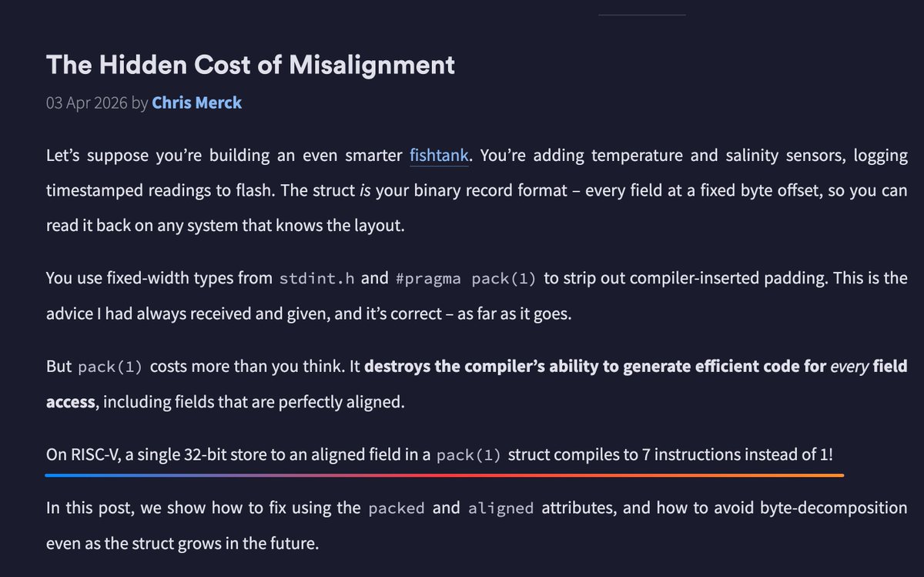Open author Chris Merck's page

click(196, 102)
